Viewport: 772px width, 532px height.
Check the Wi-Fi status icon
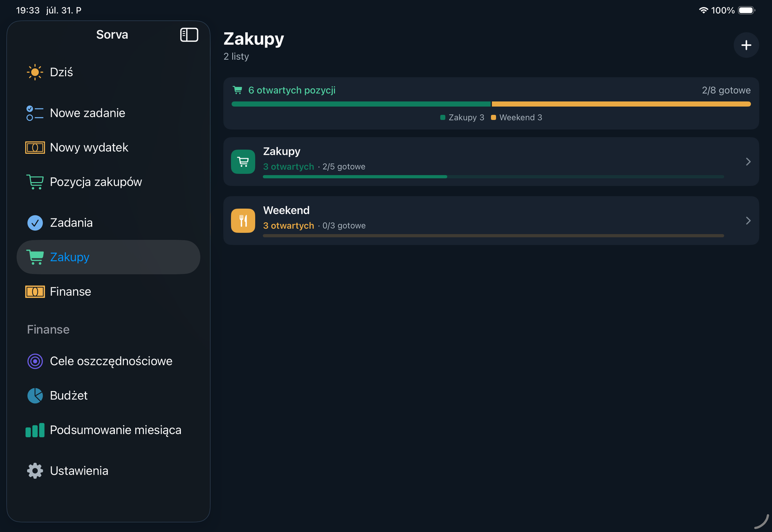[x=703, y=10]
